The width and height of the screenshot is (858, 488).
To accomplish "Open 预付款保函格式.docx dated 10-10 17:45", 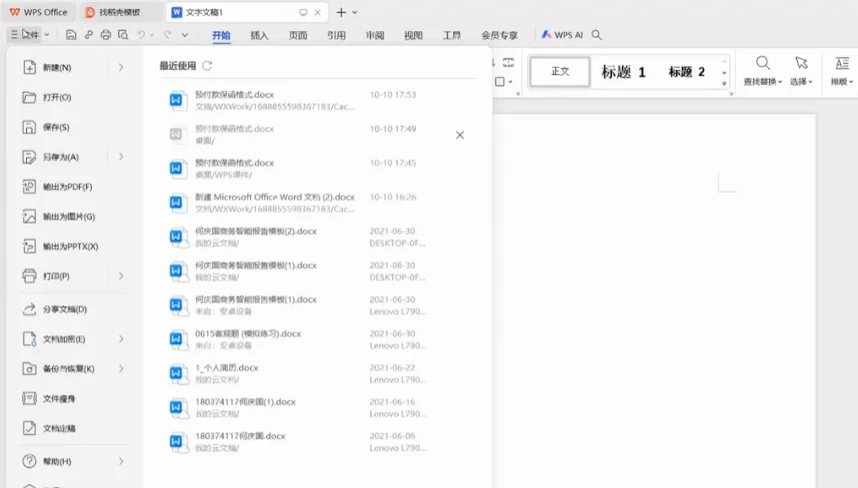I will tap(317, 169).
